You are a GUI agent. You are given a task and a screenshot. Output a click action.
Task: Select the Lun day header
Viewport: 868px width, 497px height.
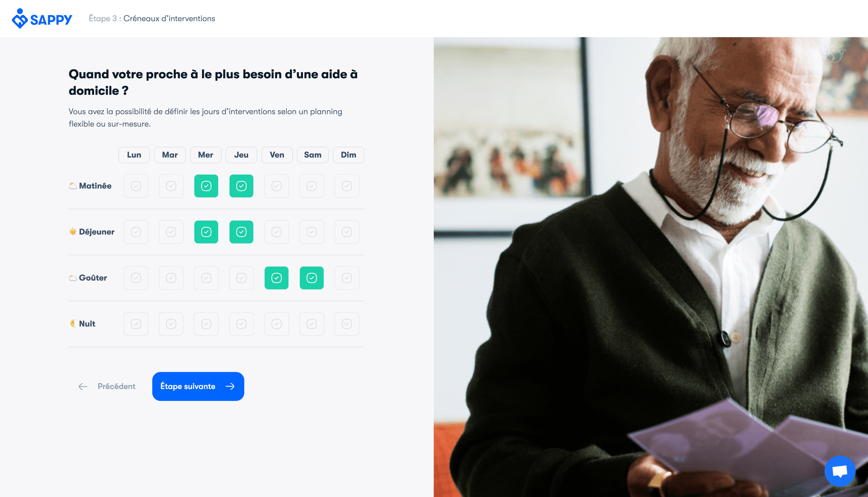tap(134, 155)
